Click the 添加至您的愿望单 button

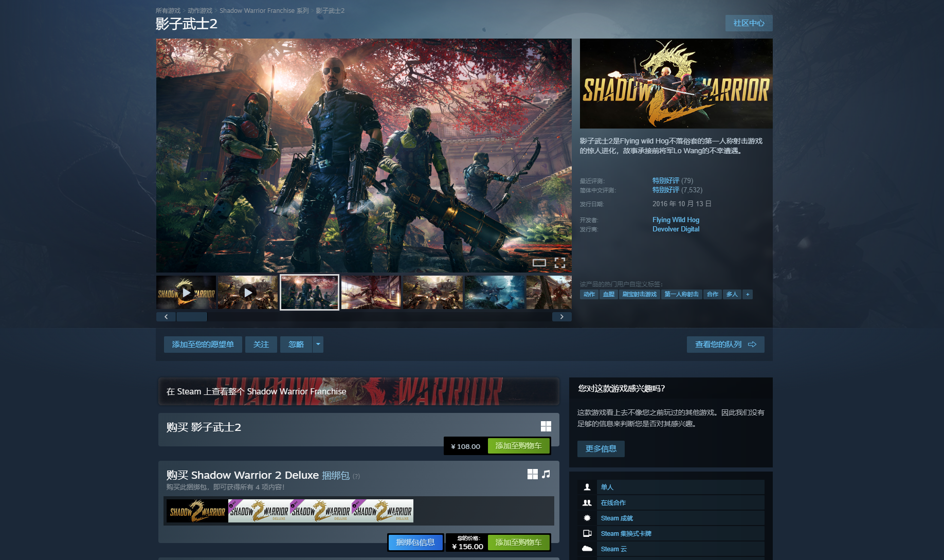203,345
